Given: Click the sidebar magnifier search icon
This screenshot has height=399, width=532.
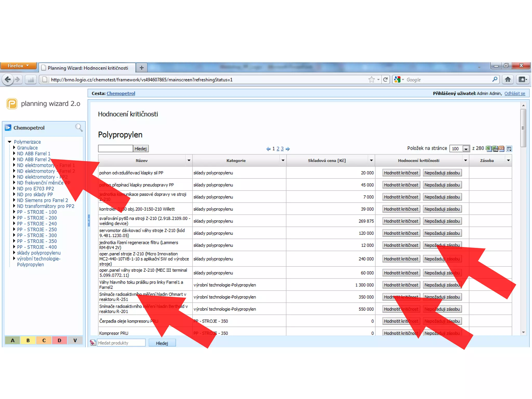Looking at the screenshot, I should [79, 128].
